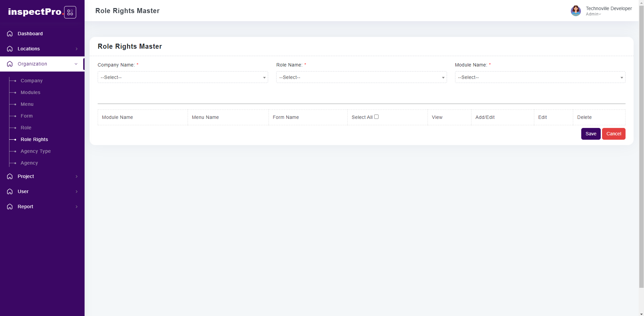Open the Module Name dropdown
Image resolution: width=644 pixels, height=316 pixels.
(x=540, y=77)
